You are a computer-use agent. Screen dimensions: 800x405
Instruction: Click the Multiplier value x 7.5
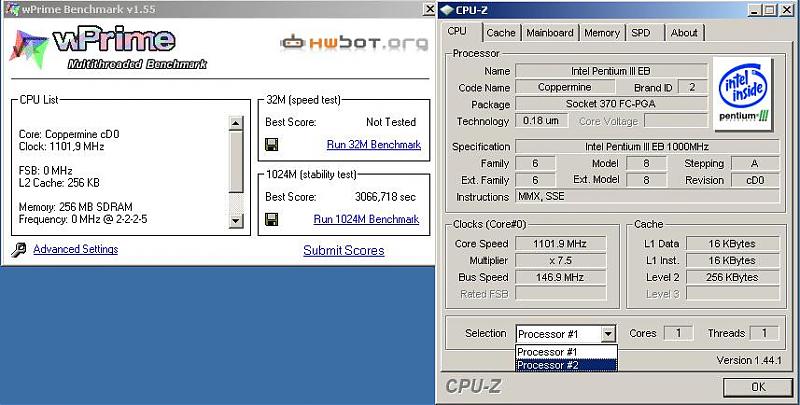[x=560, y=261]
